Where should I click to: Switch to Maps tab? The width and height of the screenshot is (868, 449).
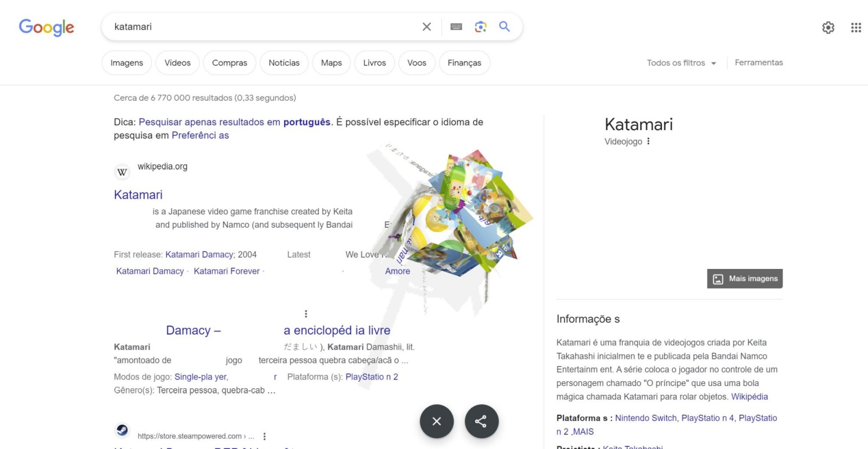pyautogui.click(x=331, y=63)
